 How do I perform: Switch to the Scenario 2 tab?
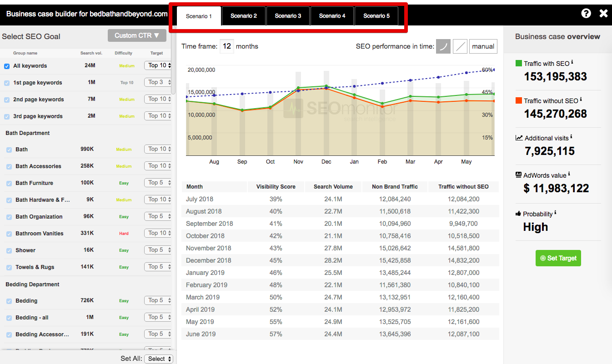tap(243, 16)
